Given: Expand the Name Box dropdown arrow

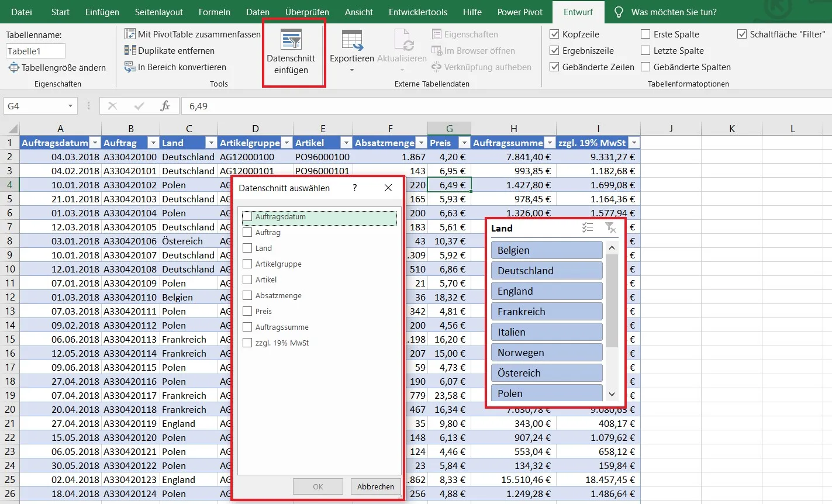Looking at the screenshot, I should point(70,106).
